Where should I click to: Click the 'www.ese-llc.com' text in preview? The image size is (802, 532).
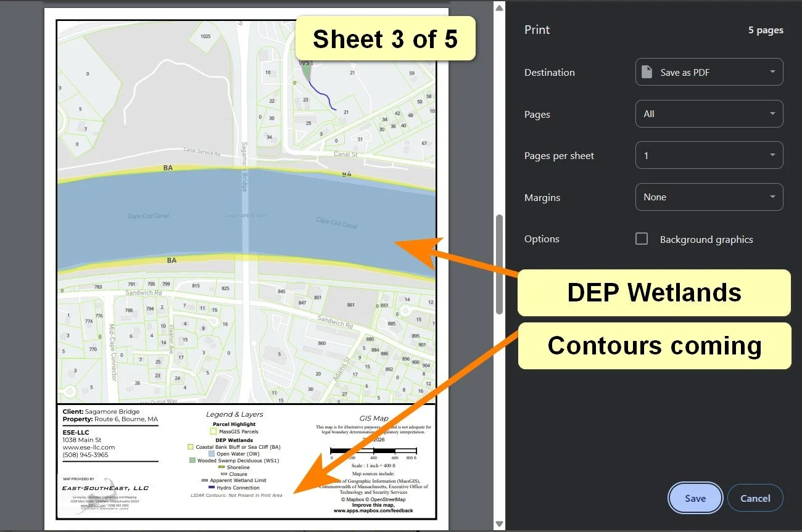(x=89, y=448)
